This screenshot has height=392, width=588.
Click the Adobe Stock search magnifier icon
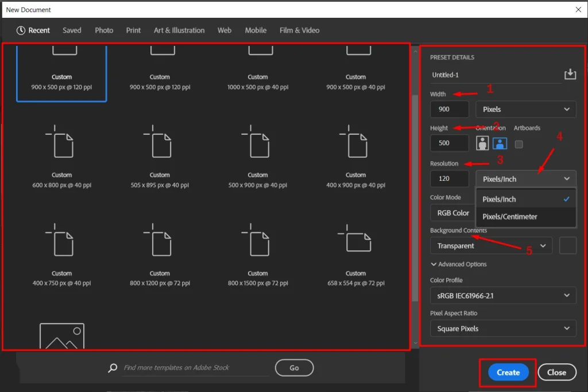113,368
